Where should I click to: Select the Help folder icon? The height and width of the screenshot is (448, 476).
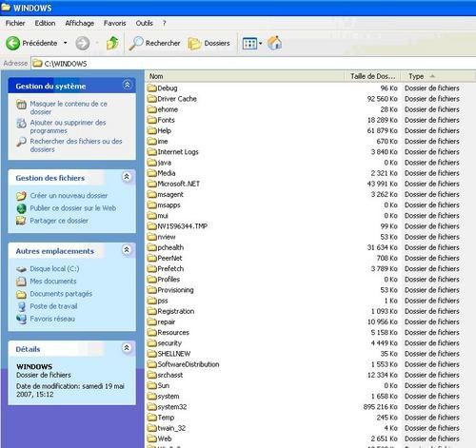tap(152, 130)
